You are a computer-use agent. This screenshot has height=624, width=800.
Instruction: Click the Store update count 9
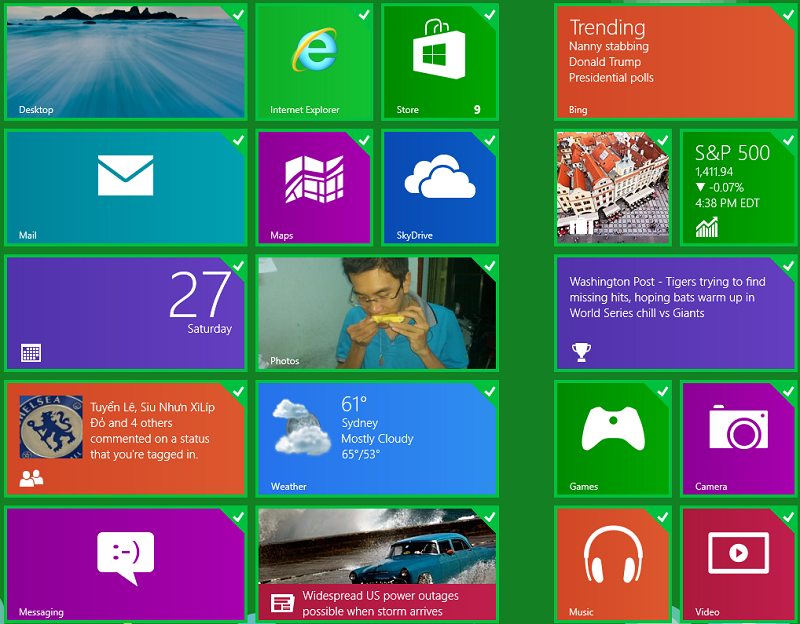tap(477, 109)
